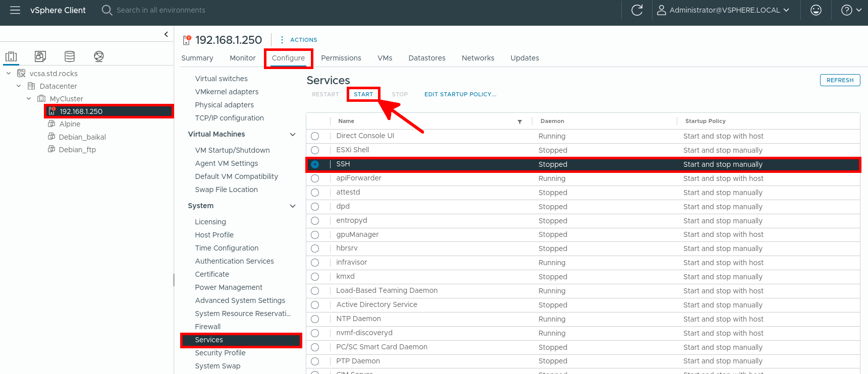Select the dpd radio button

pos(315,207)
